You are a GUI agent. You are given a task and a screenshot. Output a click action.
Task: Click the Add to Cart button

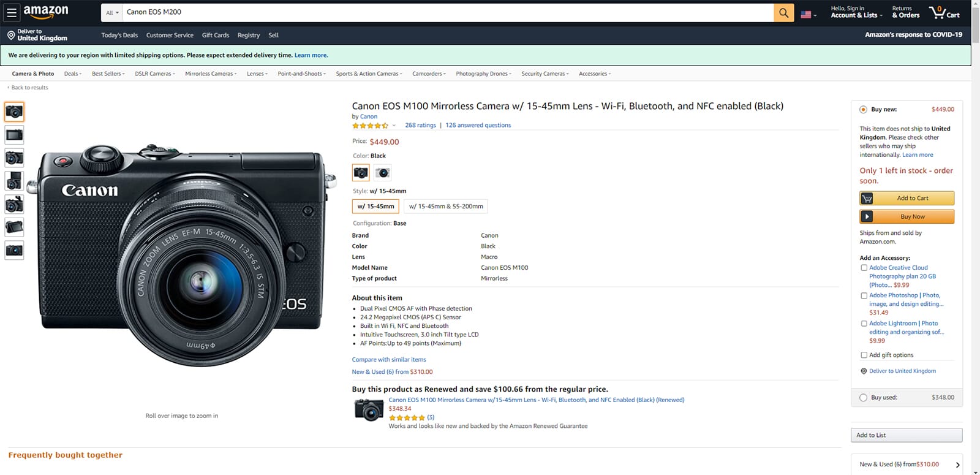(907, 199)
